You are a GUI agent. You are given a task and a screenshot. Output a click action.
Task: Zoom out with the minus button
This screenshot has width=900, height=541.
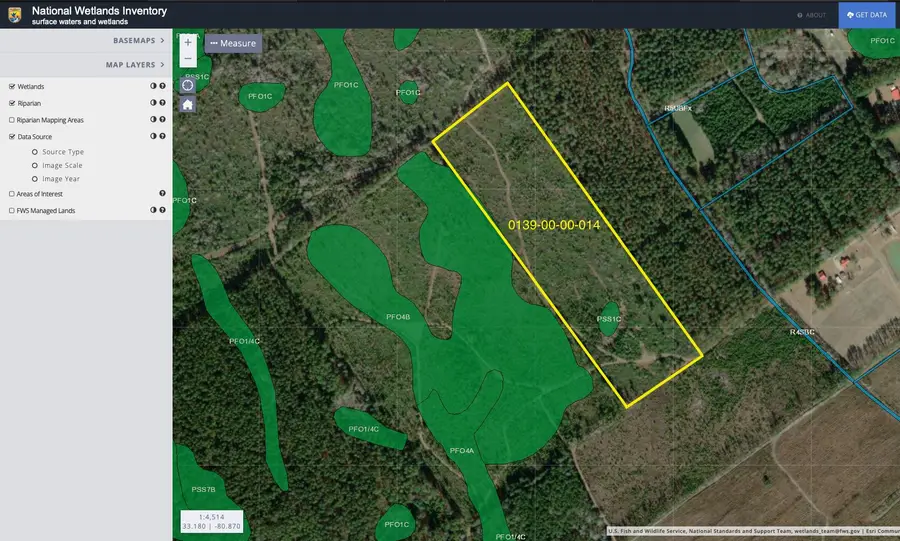click(x=188, y=59)
